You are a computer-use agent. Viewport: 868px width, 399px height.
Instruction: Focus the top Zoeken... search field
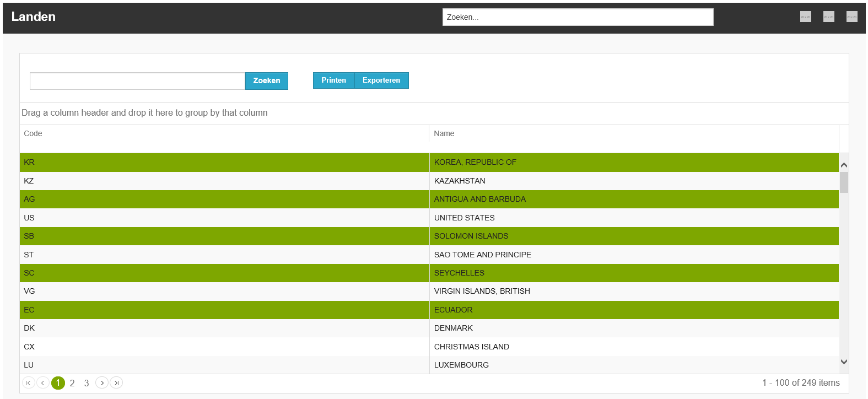(x=578, y=17)
